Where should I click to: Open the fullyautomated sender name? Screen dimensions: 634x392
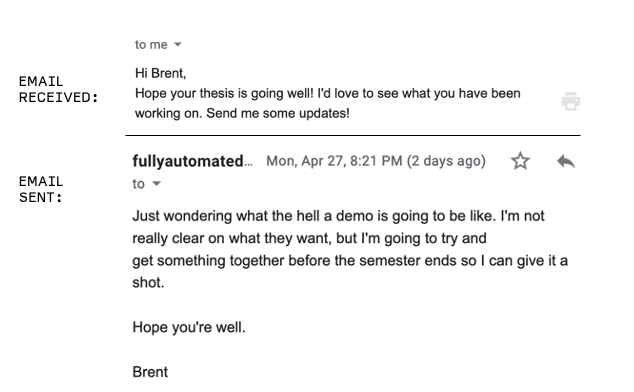click(192, 161)
